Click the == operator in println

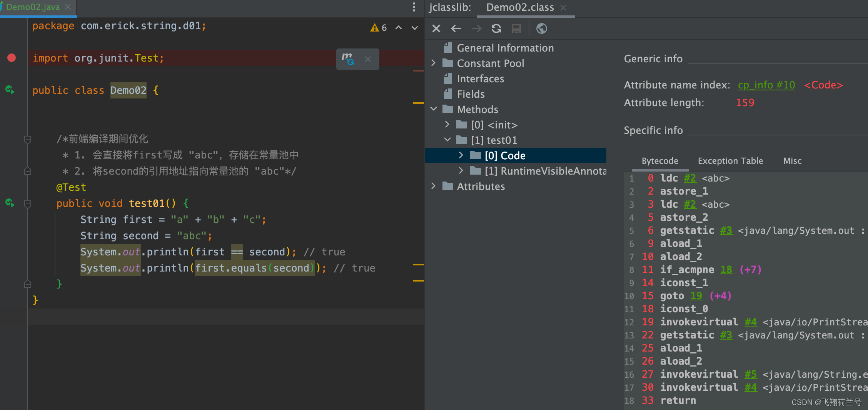click(x=237, y=252)
